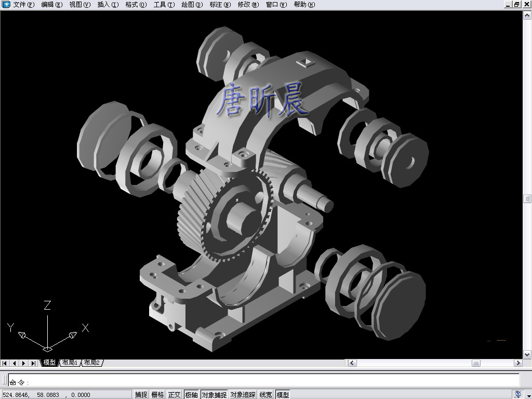Image resolution: width=532 pixels, height=399 pixels.
Task: Switch to the 布局2 tab
Action: coord(92,363)
